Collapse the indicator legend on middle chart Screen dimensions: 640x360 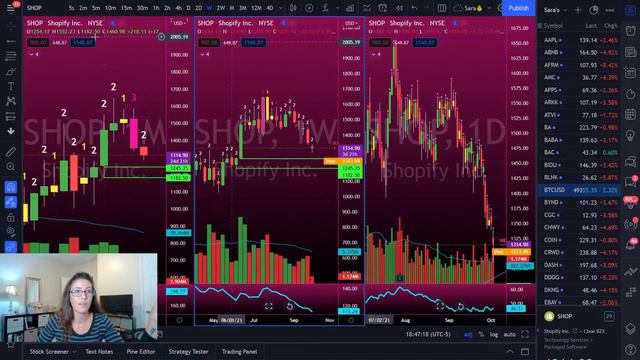(205, 54)
